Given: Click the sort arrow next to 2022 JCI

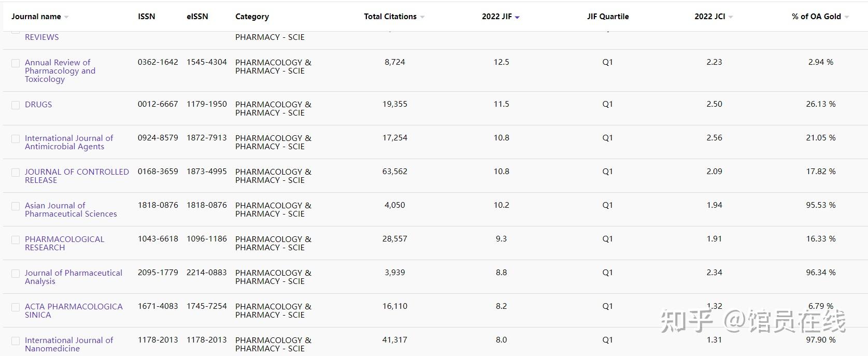Looking at the screenshot, I should point(731,17).
